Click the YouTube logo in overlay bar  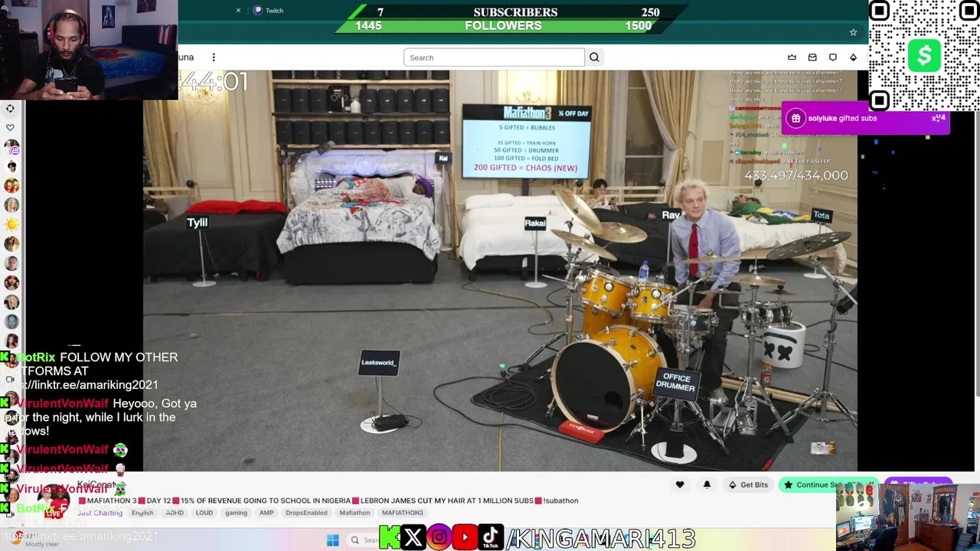coord(465,538)
